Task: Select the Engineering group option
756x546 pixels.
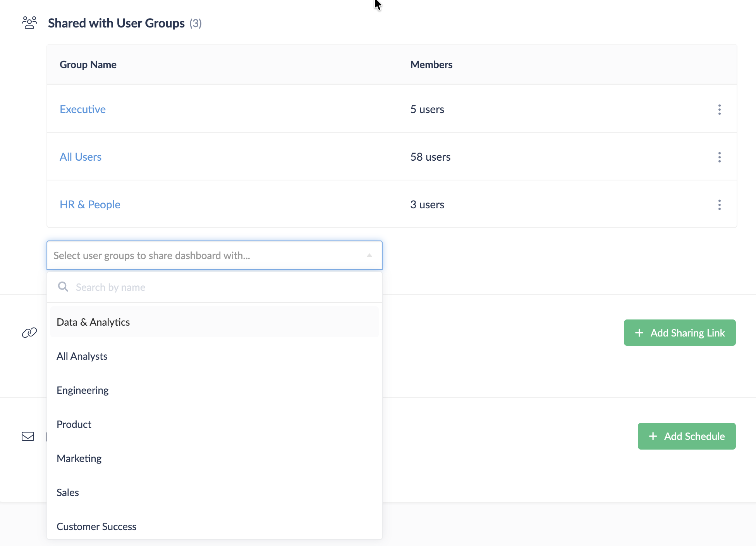Action: click(82, 390)
